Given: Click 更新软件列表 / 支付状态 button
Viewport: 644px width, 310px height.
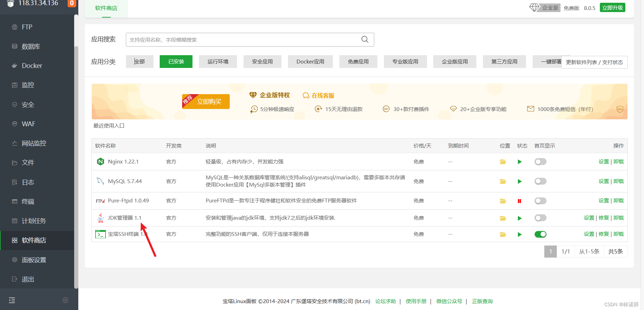Looking at the screenshot, I should click(x=594, y=62).
